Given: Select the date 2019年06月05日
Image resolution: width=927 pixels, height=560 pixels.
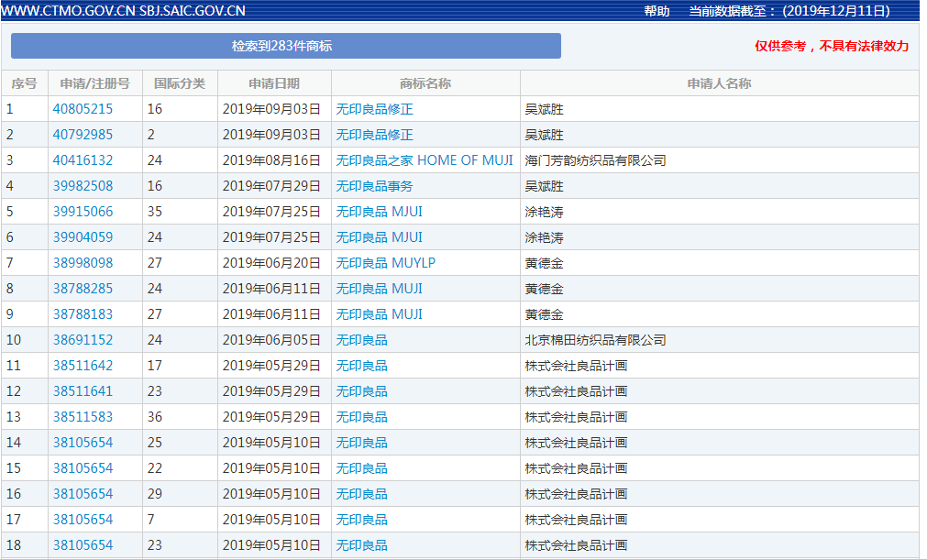Looking at the screenshot, I should click(271, 340).
